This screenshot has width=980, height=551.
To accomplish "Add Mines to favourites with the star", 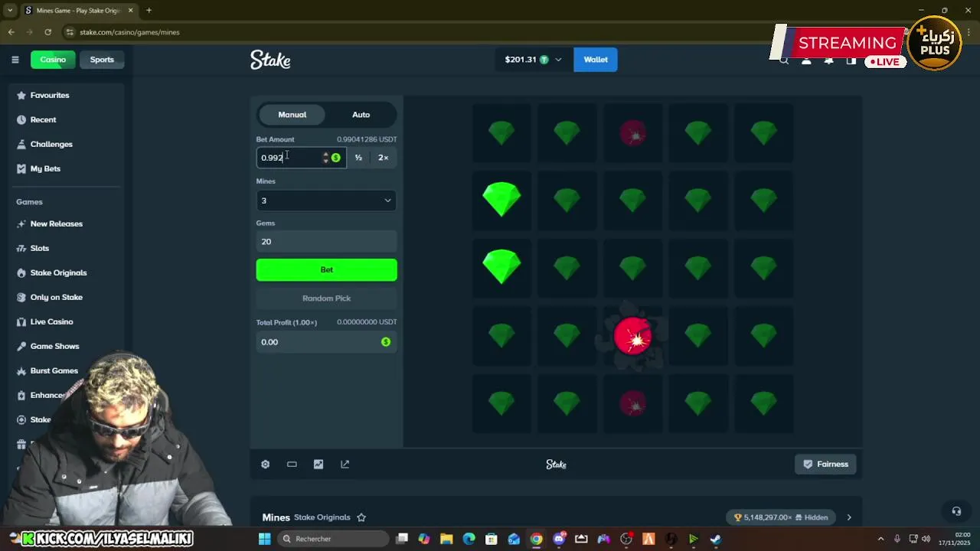I will tap(361, 517).
